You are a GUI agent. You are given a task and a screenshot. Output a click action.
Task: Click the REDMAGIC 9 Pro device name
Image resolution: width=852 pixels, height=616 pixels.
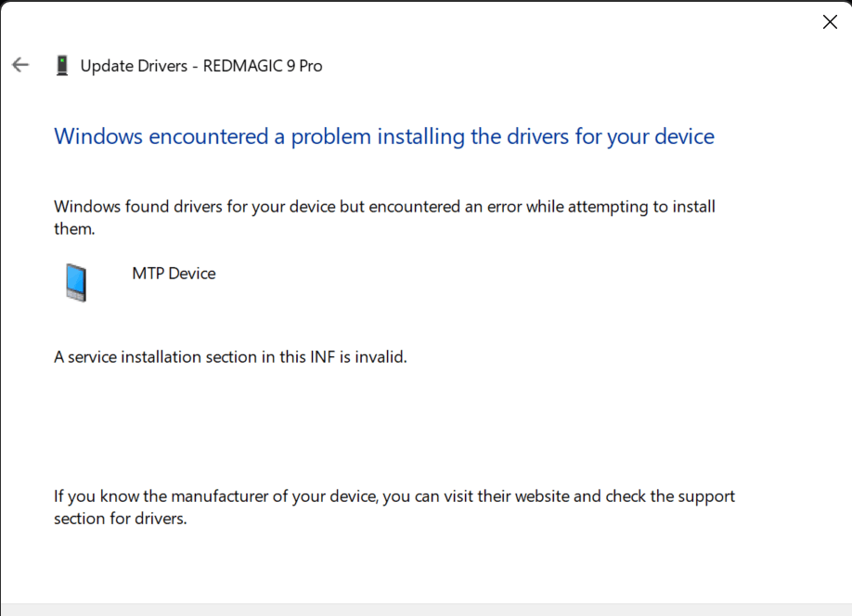pos(263,66)
